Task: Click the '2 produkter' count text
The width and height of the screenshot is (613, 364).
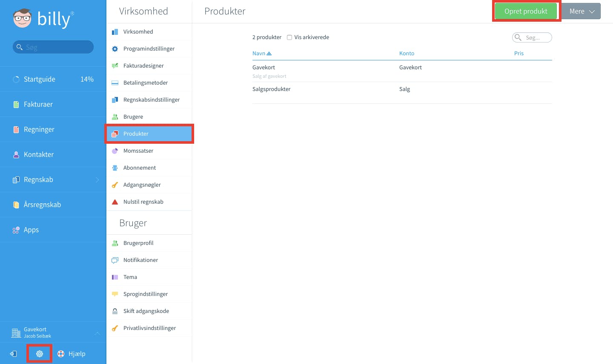Action: tap(267, 37)
